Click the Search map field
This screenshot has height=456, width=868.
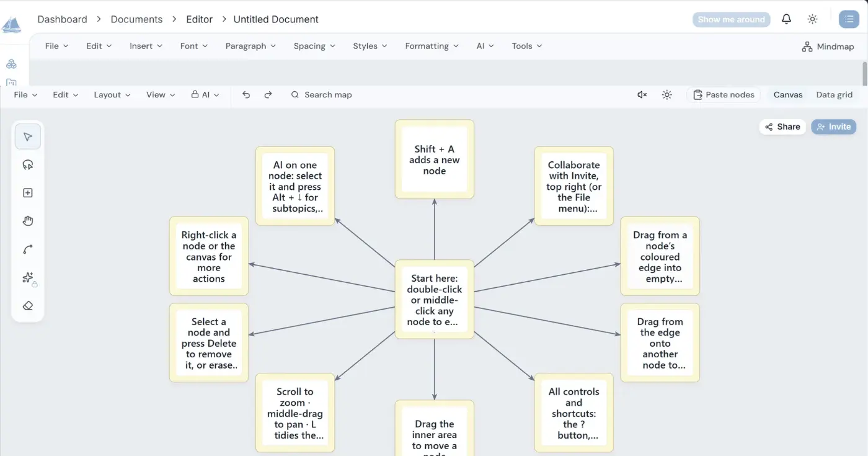322,95
